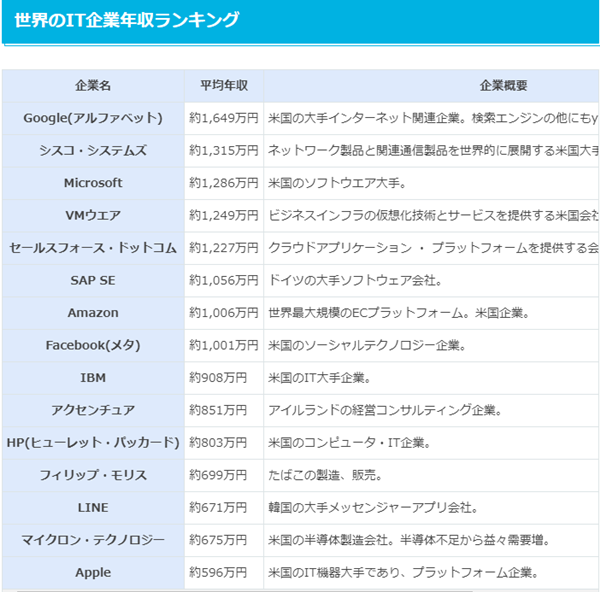This screenshot has height=592, width=600.
Task: Click the description 韓国の大手メッセンジャーアプリ会社。
Action: [373, 508]
